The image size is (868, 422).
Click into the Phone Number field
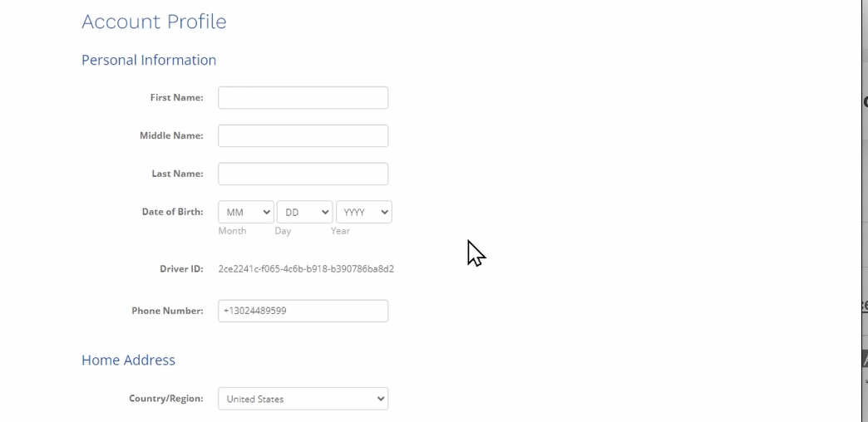point(303,311)
